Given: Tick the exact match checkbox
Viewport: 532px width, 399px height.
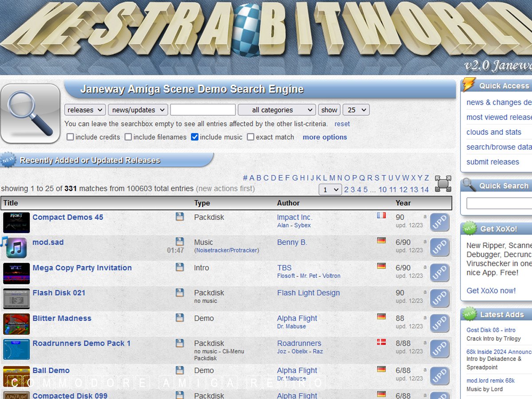Looking at the screenshot, I should (250, 137).
